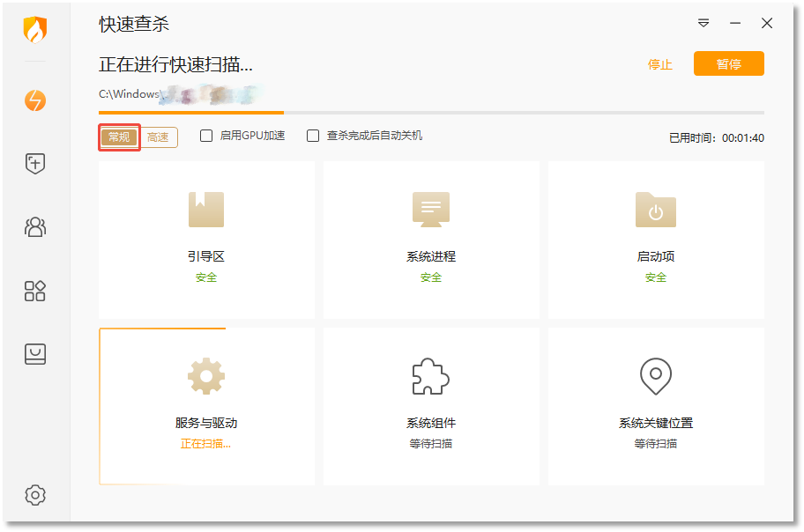Enable the 启用GPU加速 checkbox
Viewport: 804px width, 532px height.
pyautogui.click(x=206, y=136)
